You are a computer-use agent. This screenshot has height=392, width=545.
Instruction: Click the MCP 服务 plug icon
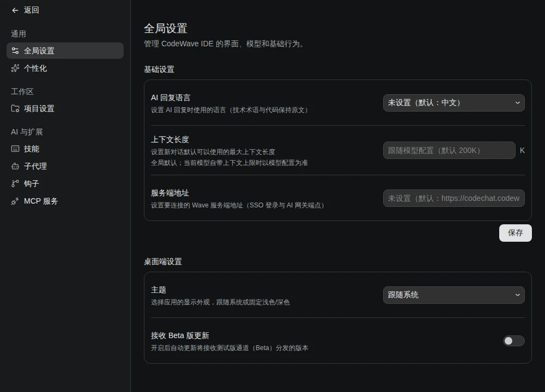click(x=15, y=201)
